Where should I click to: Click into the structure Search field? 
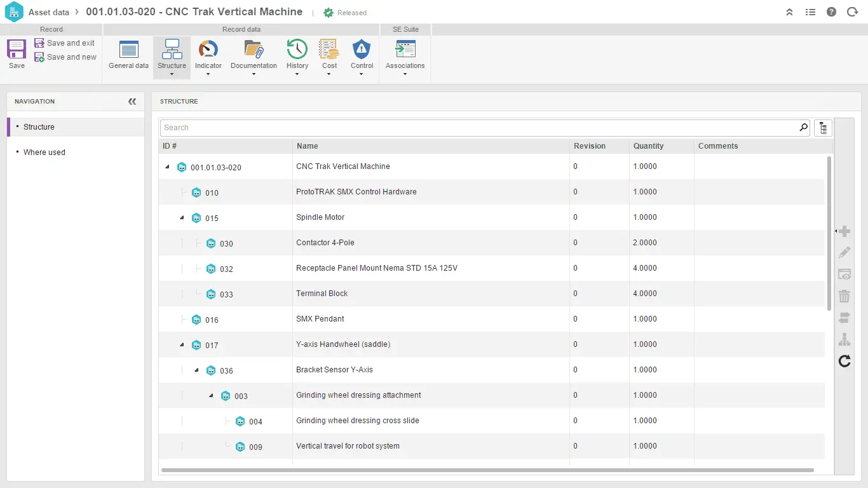tap(477, 128)
